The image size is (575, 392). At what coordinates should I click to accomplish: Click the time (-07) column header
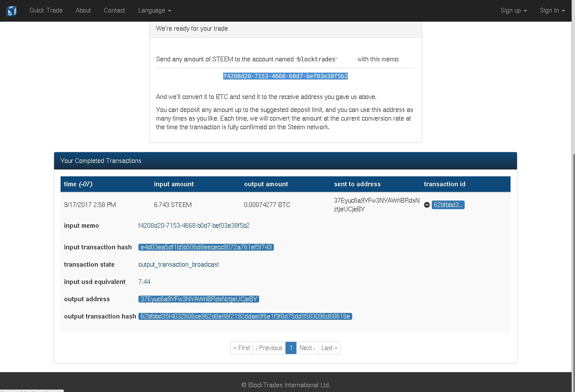78,184
